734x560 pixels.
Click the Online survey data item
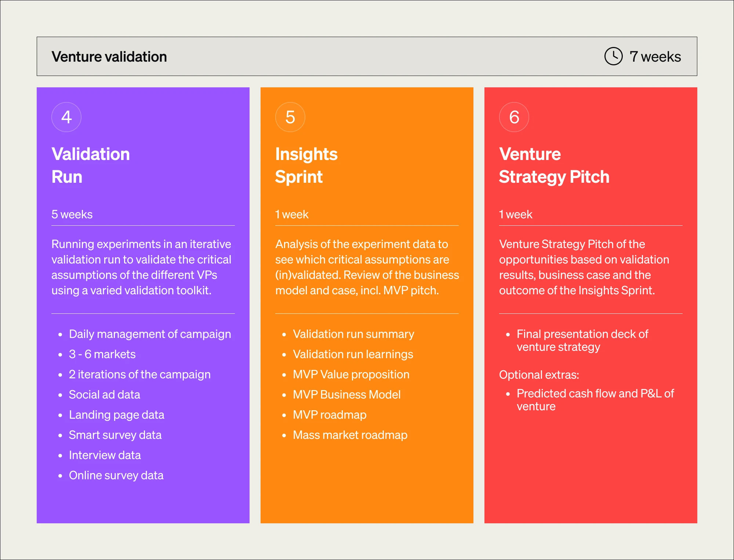click(116, 475)
